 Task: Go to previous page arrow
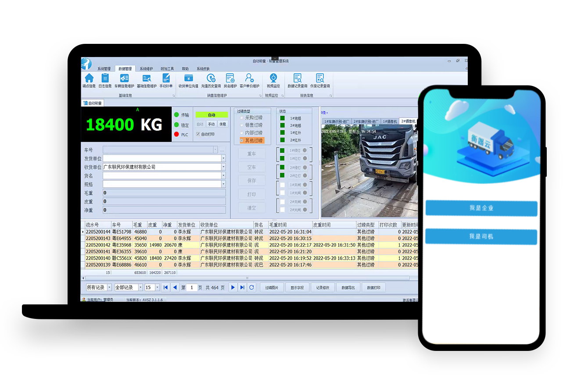pyautogui.click(x=175, y=287)
